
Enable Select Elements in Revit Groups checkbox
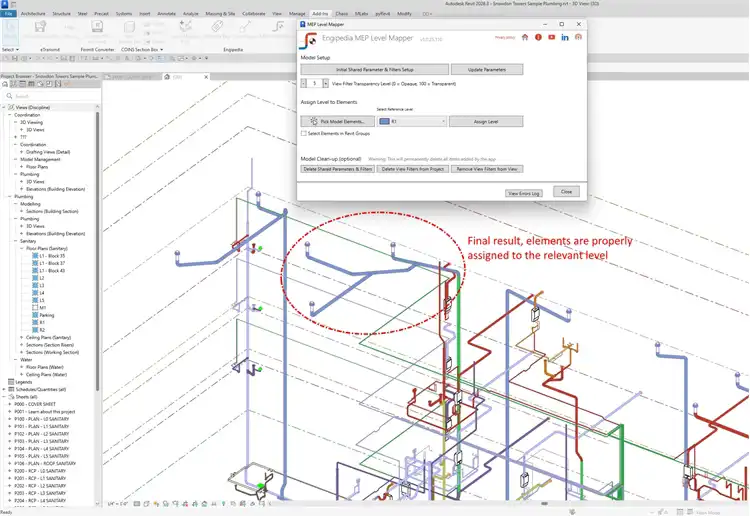pyautogui.click(x=304, y=133)
